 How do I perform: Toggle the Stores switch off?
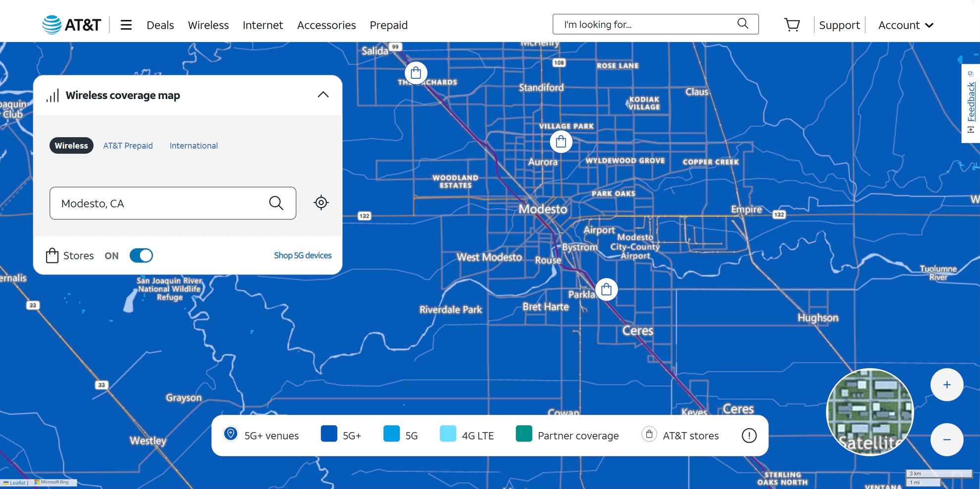pyautogui.click(x=141, y=255)
